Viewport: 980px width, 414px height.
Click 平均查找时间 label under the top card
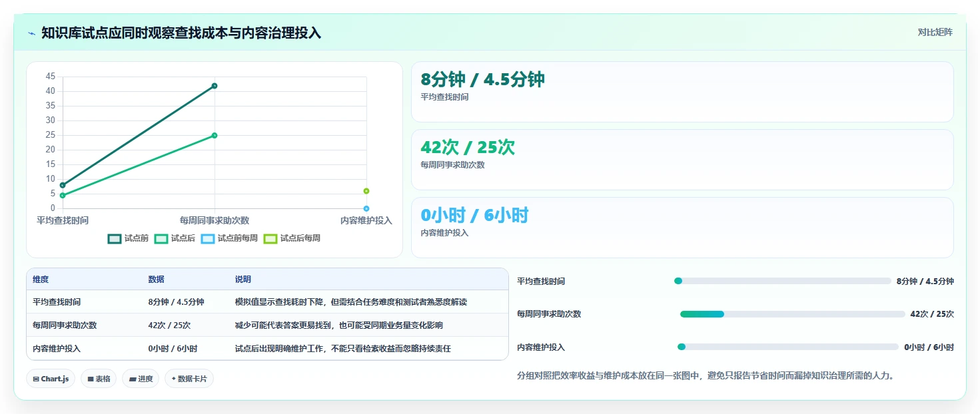tap(444, 97)
